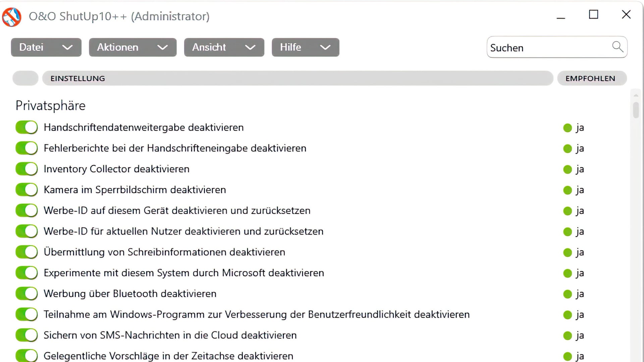Click green dot for Fehlerberichte Handschrifteneingabe row
The image size is (644, 362).
(568, 148)
